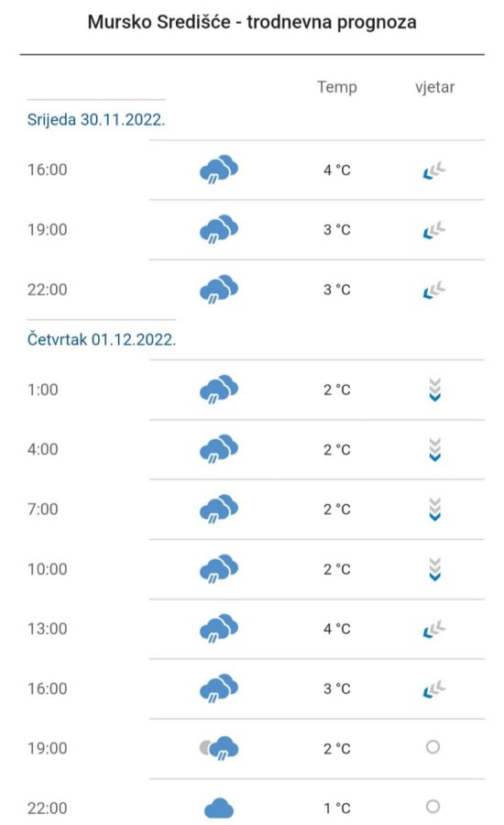
Task: Select the Četvrtak 01.12.2022. date heading
Action: [x=102, y=339]
